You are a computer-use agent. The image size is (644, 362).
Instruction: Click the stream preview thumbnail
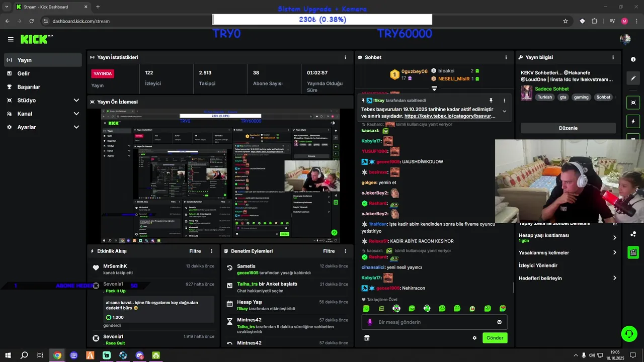(220, 176)
